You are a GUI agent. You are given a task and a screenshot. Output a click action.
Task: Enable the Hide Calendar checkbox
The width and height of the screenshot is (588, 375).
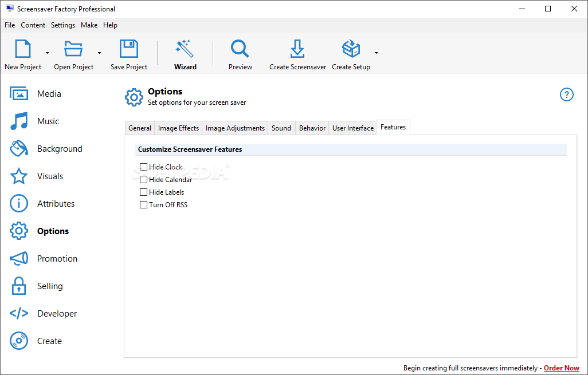click(x=143, y=179)
